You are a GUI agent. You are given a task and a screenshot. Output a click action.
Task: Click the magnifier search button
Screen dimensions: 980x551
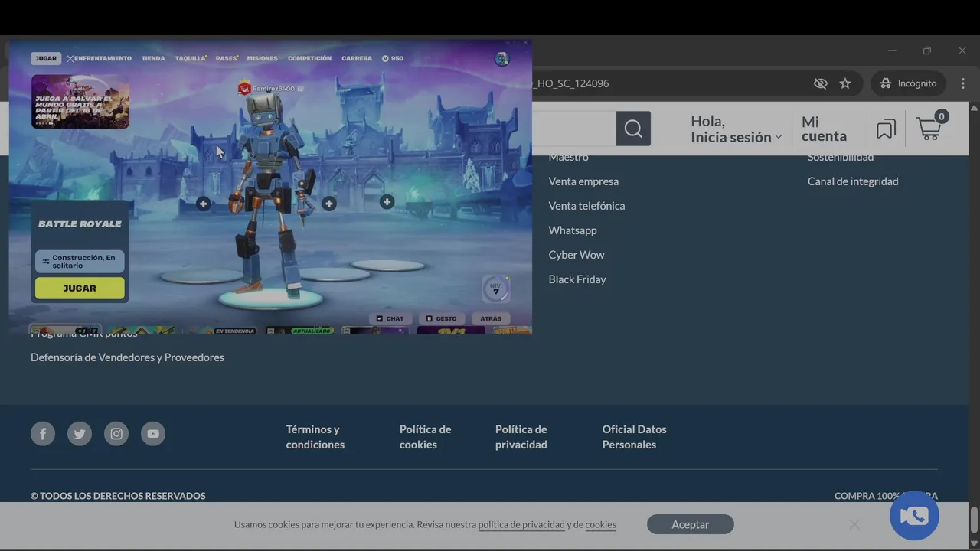633,129
